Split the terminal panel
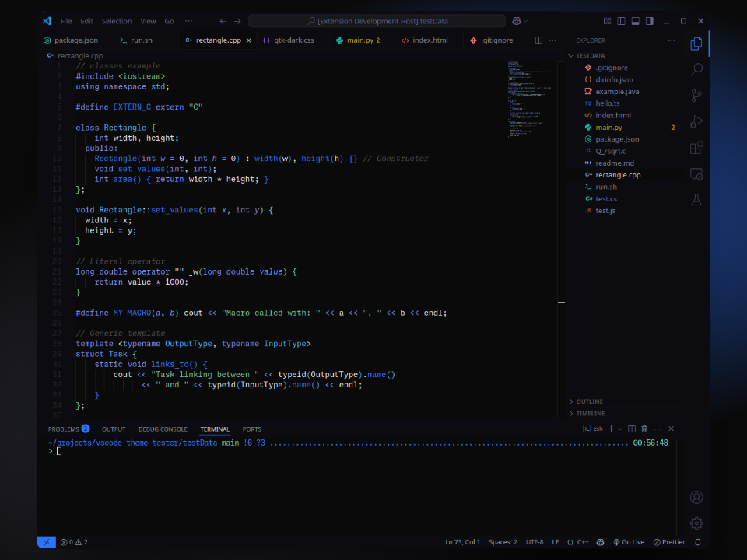747x560 pixels. pyautogui.click(x=632, y=429)
